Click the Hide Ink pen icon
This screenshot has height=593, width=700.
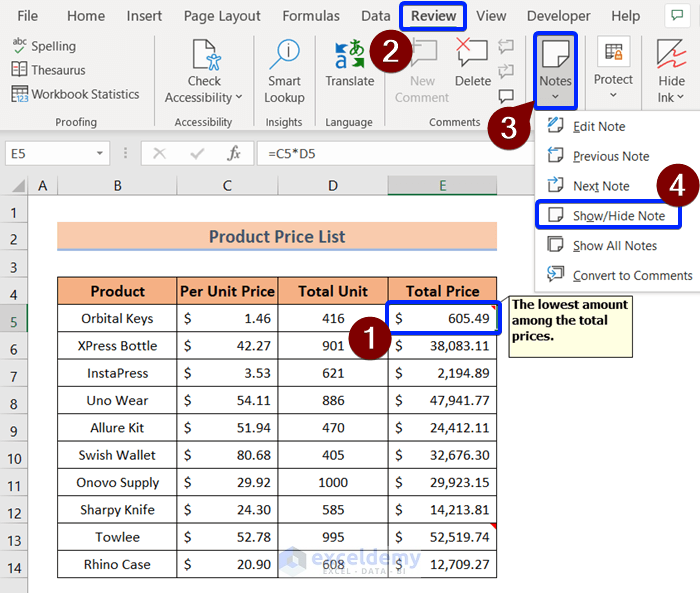(x=671, y=55)
